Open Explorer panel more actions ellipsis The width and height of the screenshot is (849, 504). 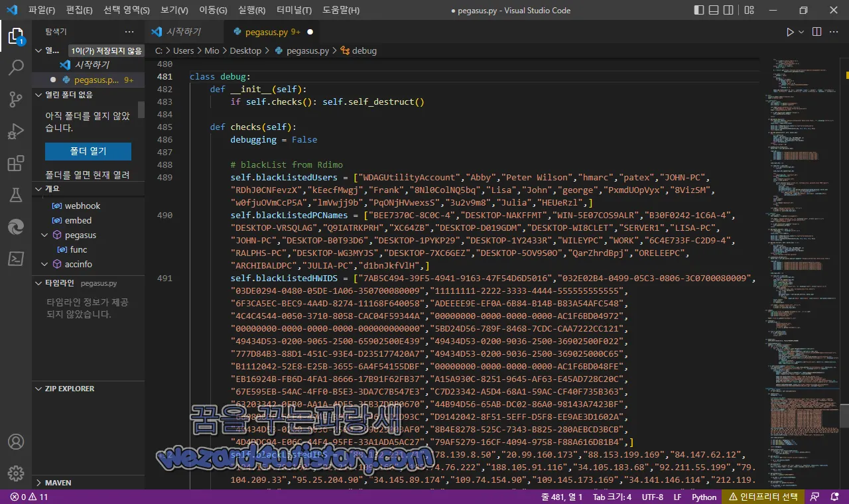pos(129,32)
